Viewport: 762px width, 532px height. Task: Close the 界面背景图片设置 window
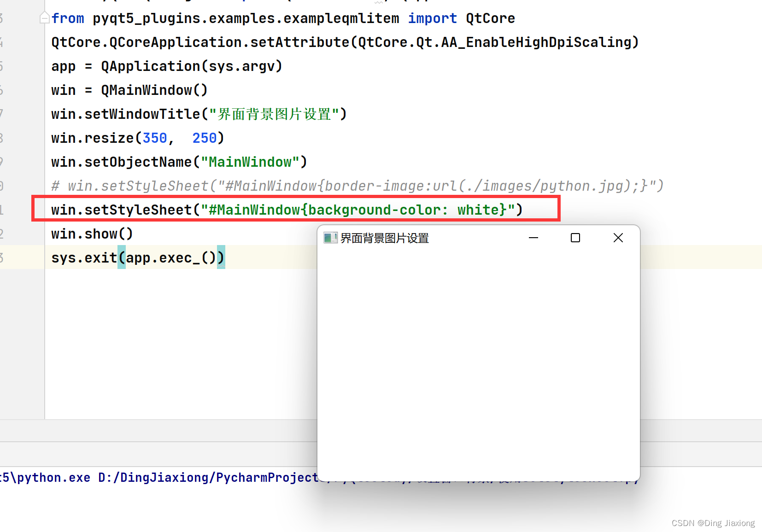coord(618,238)
